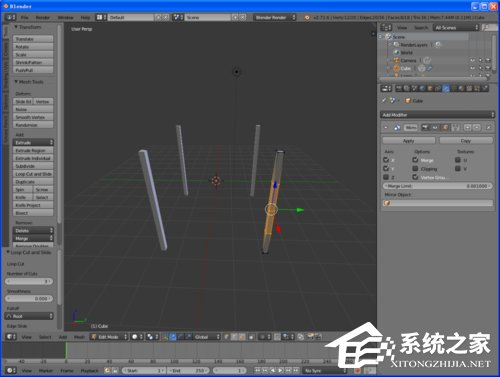Open the pivot point selector

[152, 337]
